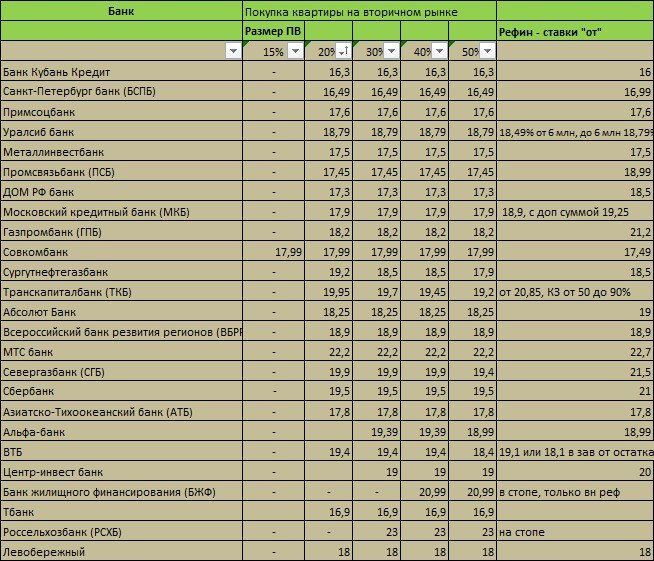Viewport: 654px width, 561px height.
Task: Select the 'Всероссийский банк резвития регионов' cell
Action: (121, 332)
